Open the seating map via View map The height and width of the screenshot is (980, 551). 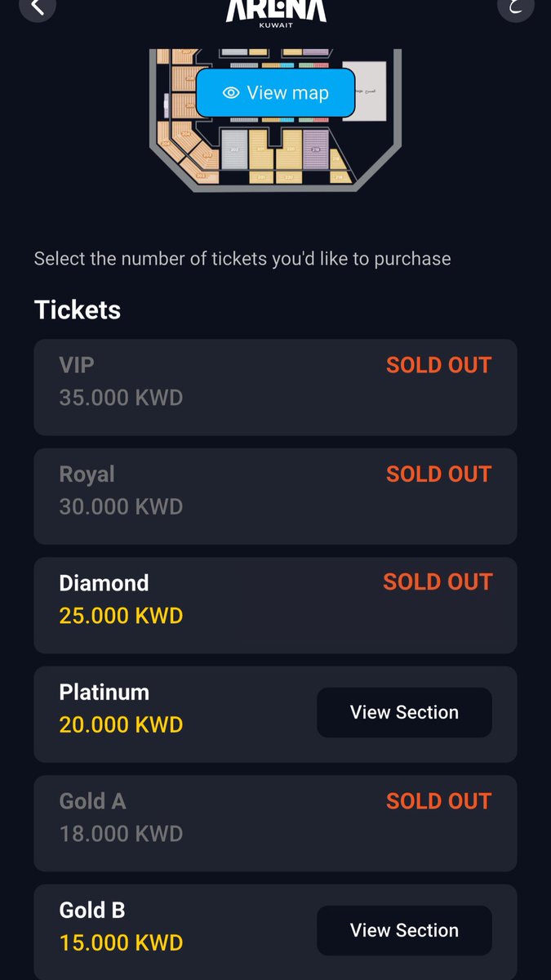tap(275, 93)
